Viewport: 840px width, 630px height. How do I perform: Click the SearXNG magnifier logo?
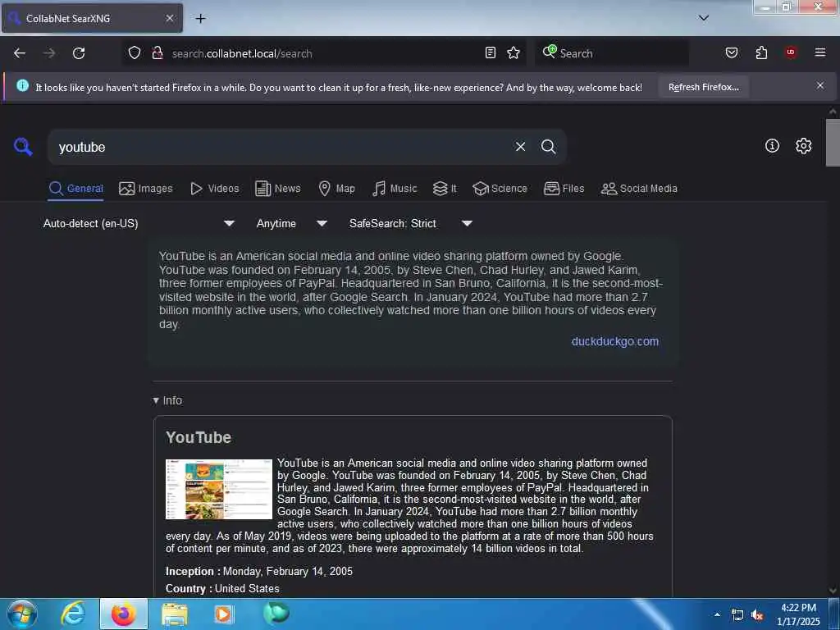[23, 146]
